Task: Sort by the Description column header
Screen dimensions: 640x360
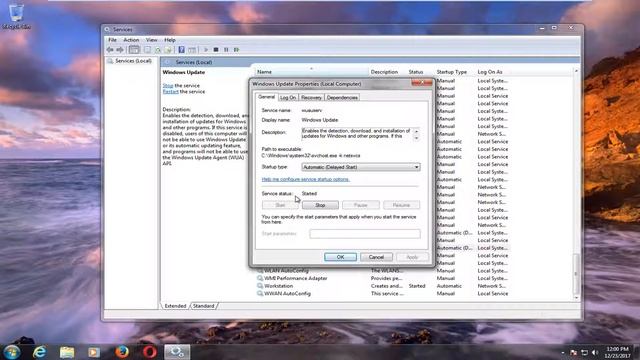Action: (x=384, y=72)
